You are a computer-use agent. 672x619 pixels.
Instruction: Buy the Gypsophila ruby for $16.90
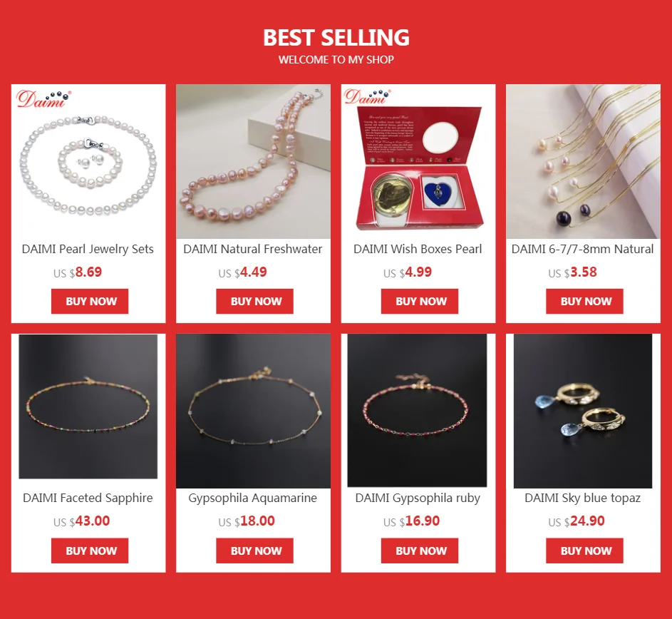point(420,551)
